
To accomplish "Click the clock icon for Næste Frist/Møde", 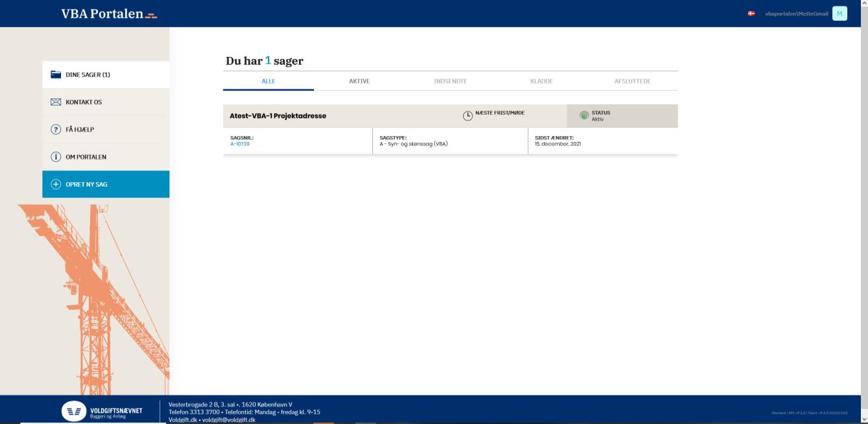I will point(468,116).
